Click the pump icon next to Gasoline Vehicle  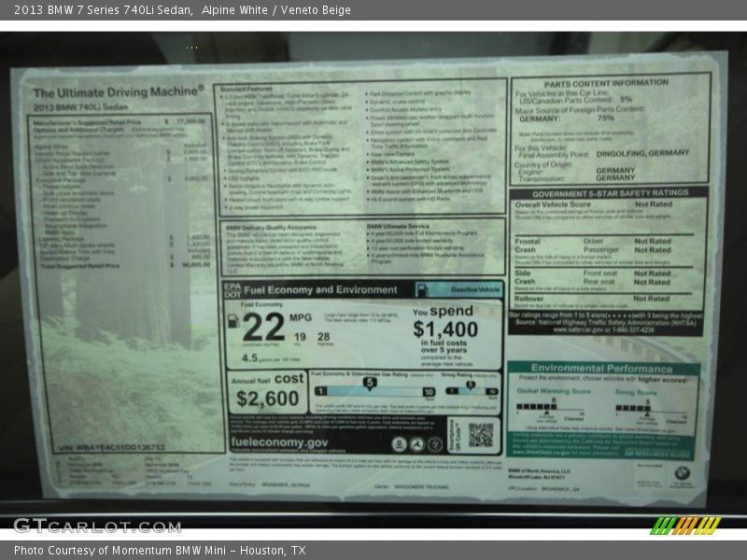422,289
